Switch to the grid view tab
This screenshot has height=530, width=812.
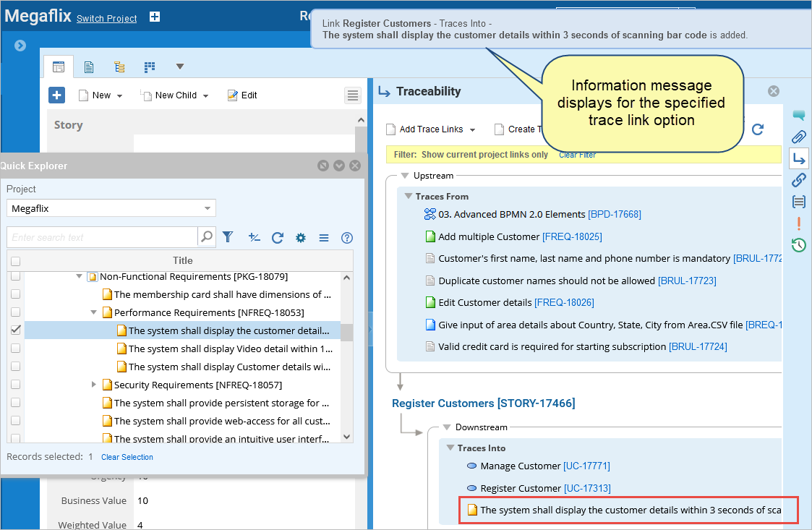pyautogui.click(x=150, y=67)
